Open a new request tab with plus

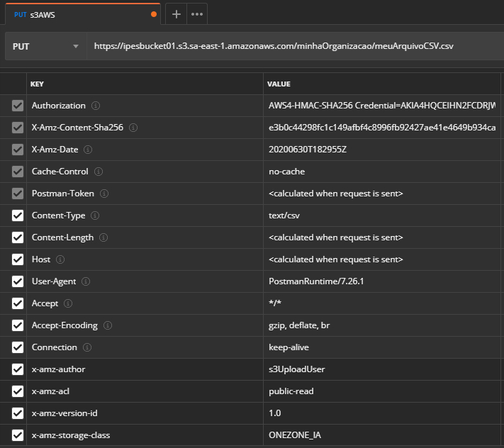pyautogui.click(x=177, y=13)
